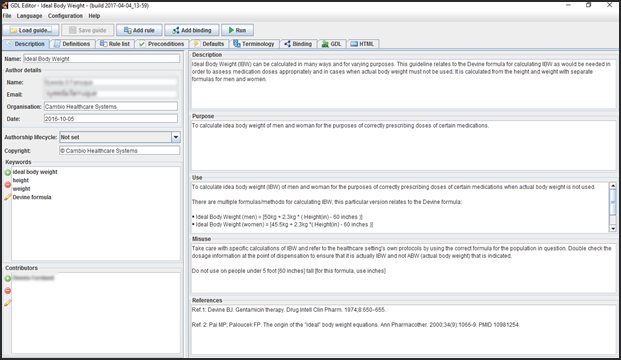This screenshot has height=360, width=621.
Task: Click the disabled Save guide button
Action: (88, 30)
